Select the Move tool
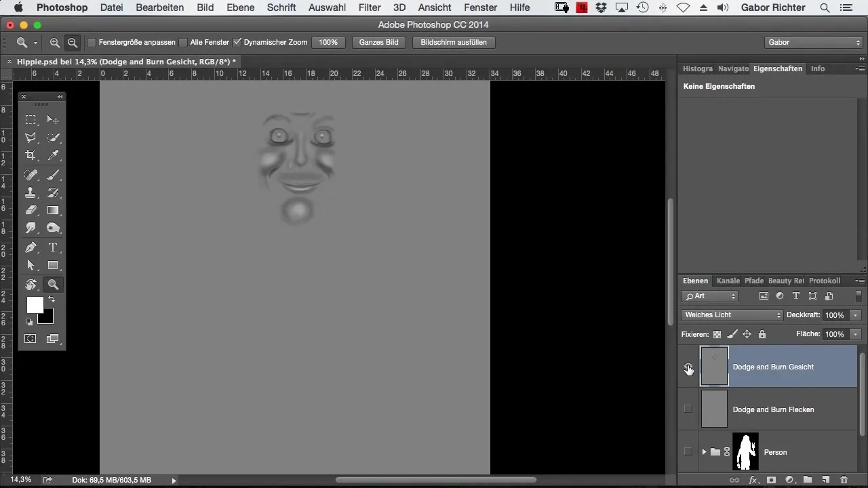The height and width of the screenshot is (488, 868). click(53, 119)
